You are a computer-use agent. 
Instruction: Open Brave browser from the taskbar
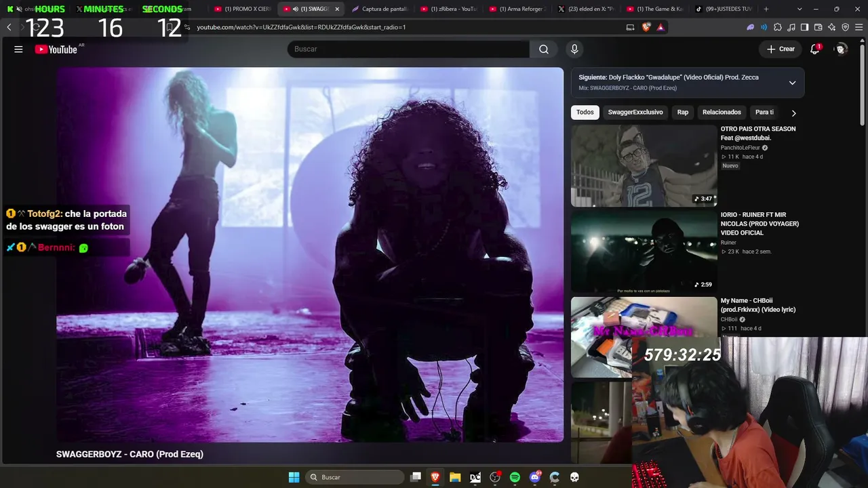tap(435, 477)
